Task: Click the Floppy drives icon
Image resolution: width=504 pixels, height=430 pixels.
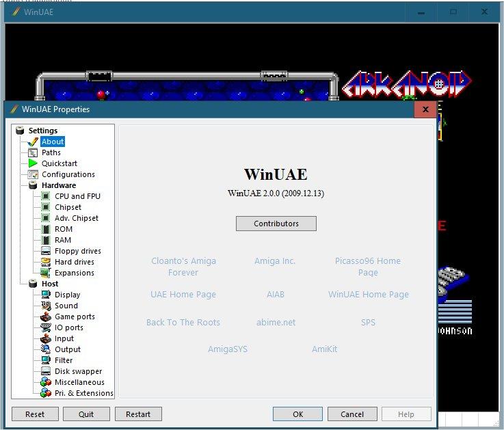Action: pyautogui.click(x=46, y=251)
